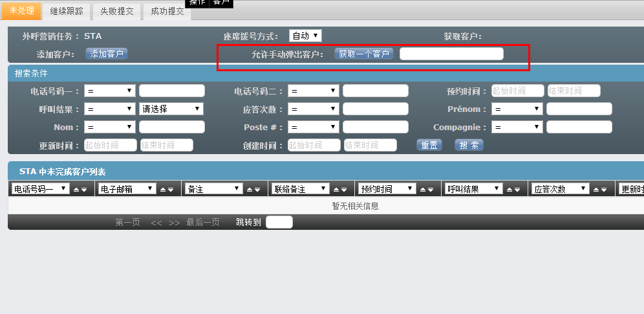Sort 电子邮箱 column descending arrow
This screenshot has width=644, height=314.
click(171, 190)
